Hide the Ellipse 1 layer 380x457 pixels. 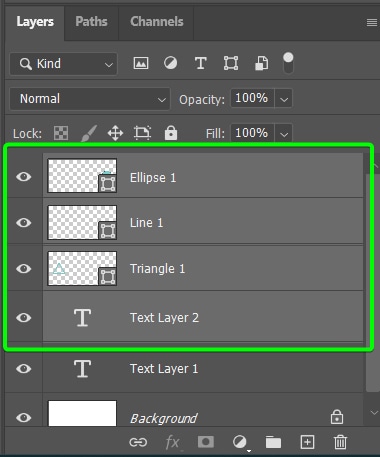click(24, 176)
